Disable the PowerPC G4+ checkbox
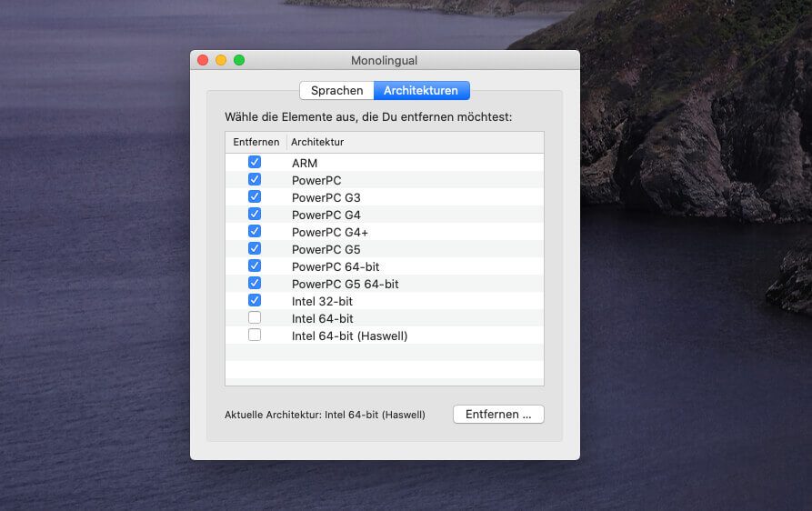 (x=255, y=231)
